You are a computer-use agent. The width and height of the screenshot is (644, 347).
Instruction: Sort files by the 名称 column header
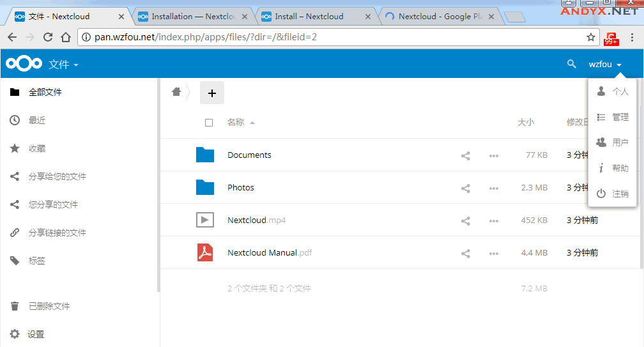coord(236,123)
